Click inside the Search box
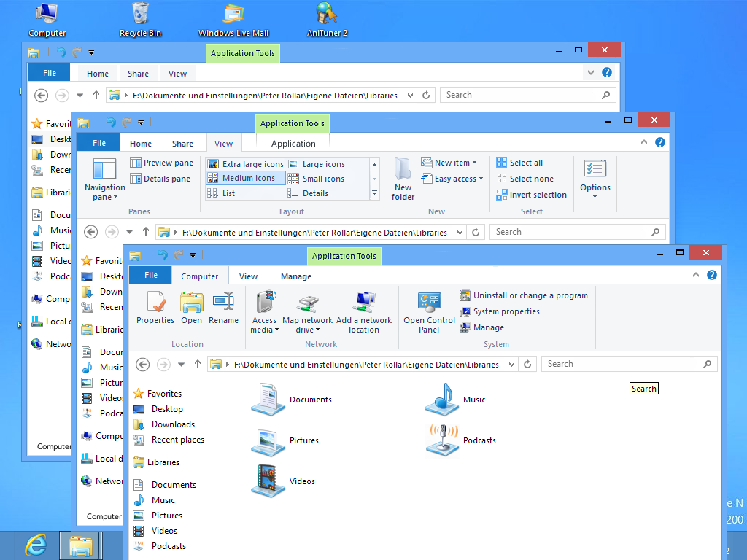 coord(627,363)
